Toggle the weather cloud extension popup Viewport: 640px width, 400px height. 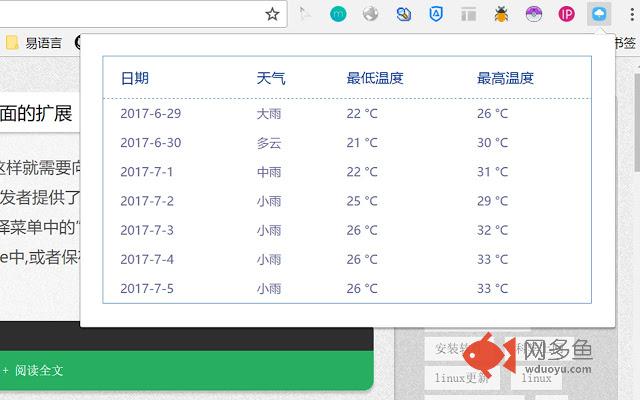tap(599, 14)
